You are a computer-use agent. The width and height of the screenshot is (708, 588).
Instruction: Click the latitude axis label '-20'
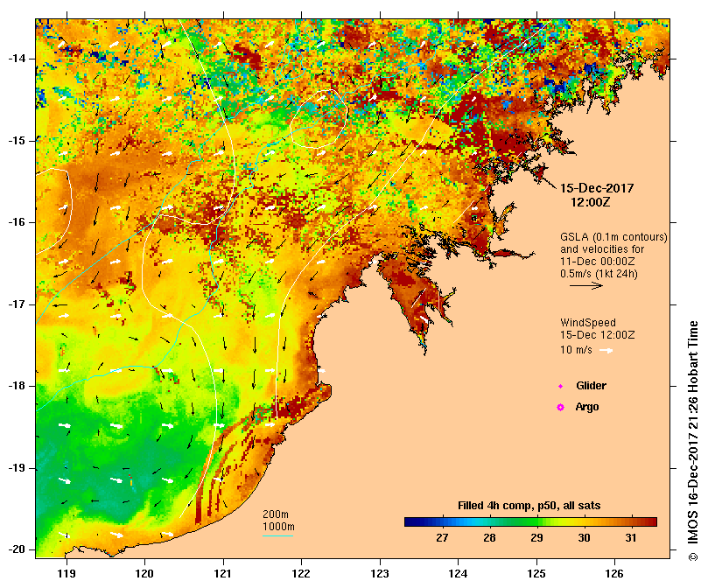(17, 550)
